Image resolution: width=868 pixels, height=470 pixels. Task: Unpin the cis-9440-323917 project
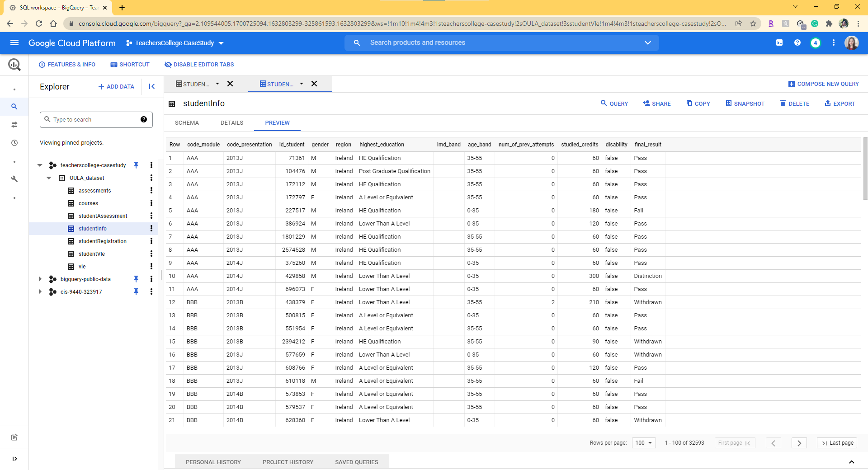(136, 291)
